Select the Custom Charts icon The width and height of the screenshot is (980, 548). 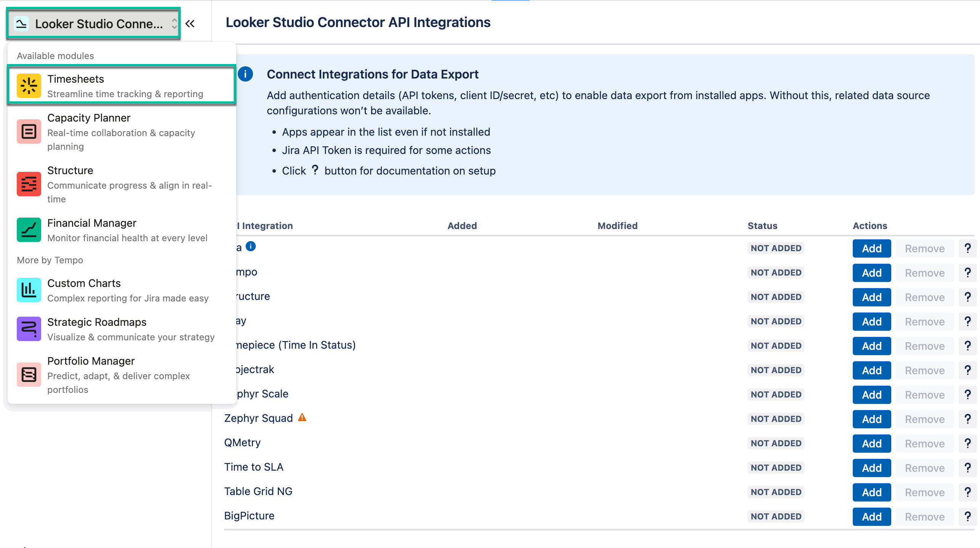point(29,290)
